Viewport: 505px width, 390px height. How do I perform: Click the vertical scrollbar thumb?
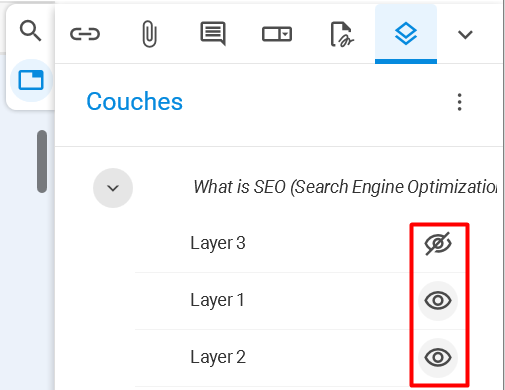point(42,161)
